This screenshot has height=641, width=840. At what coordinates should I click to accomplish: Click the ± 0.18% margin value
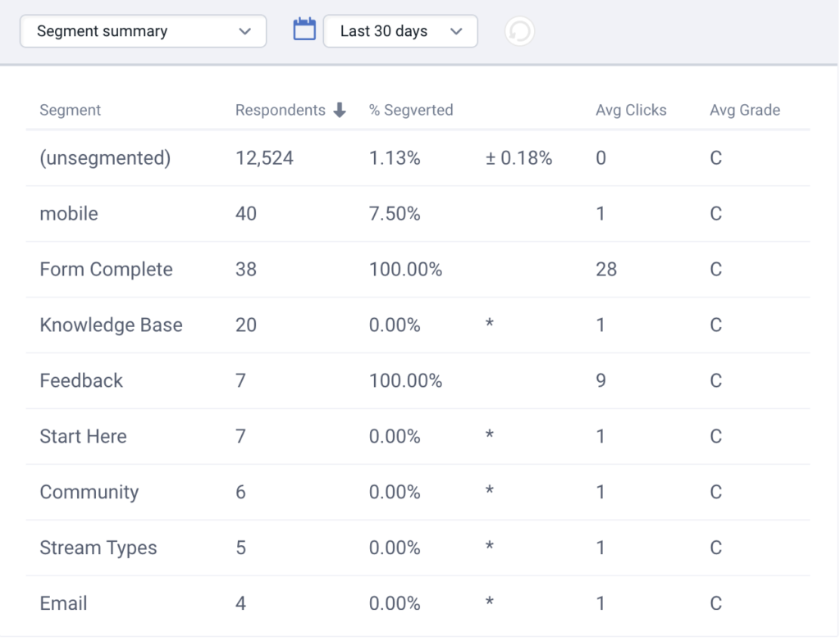point(518,158)
